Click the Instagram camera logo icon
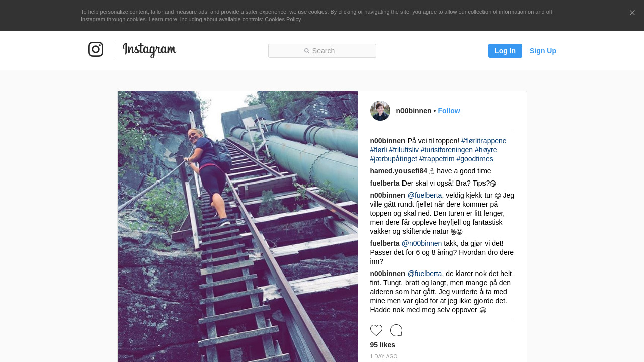 click(x=96, y=49)
